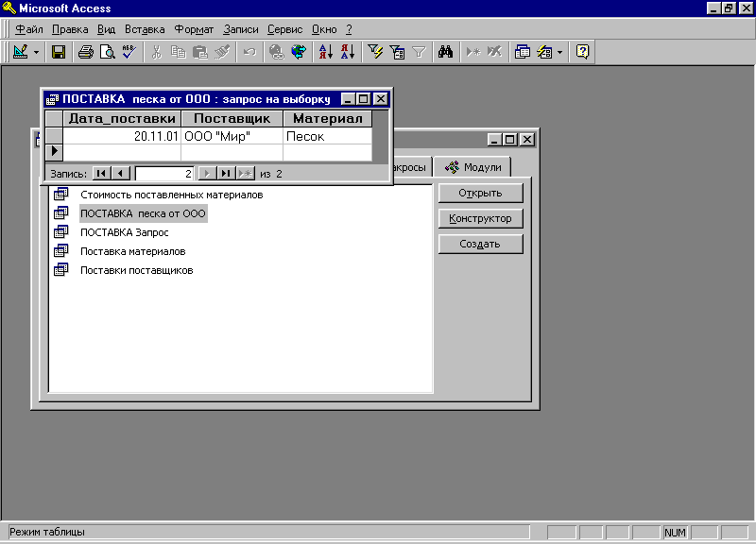Open the Формат menu
Viewport: 756px width, 544px height.
point(194,29)
